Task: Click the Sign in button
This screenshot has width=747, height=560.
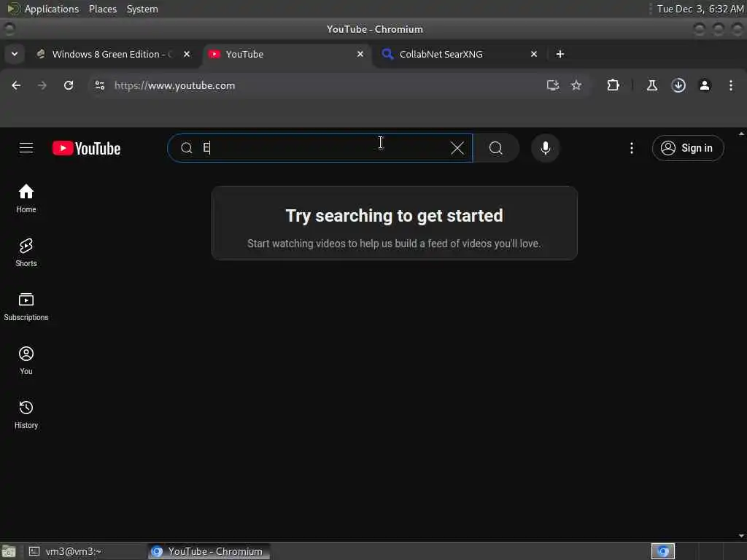Action: [687, 148]
